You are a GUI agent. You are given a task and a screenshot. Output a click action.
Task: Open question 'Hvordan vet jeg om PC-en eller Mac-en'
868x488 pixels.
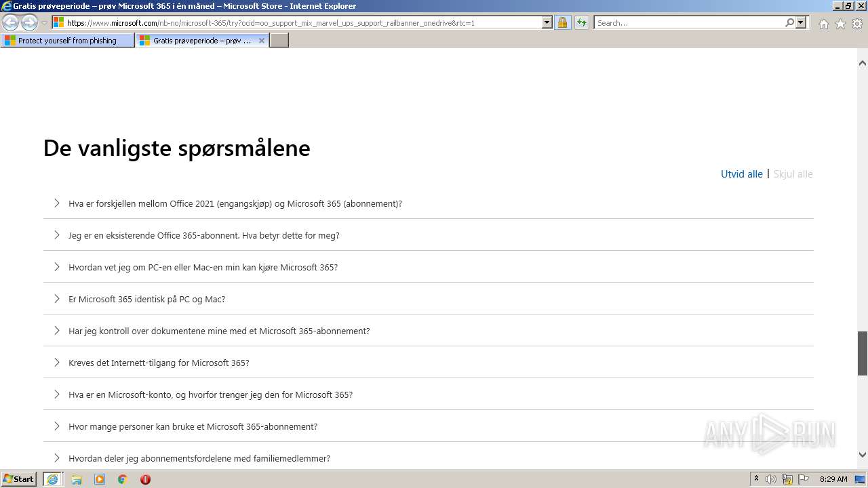pos(203,267)
